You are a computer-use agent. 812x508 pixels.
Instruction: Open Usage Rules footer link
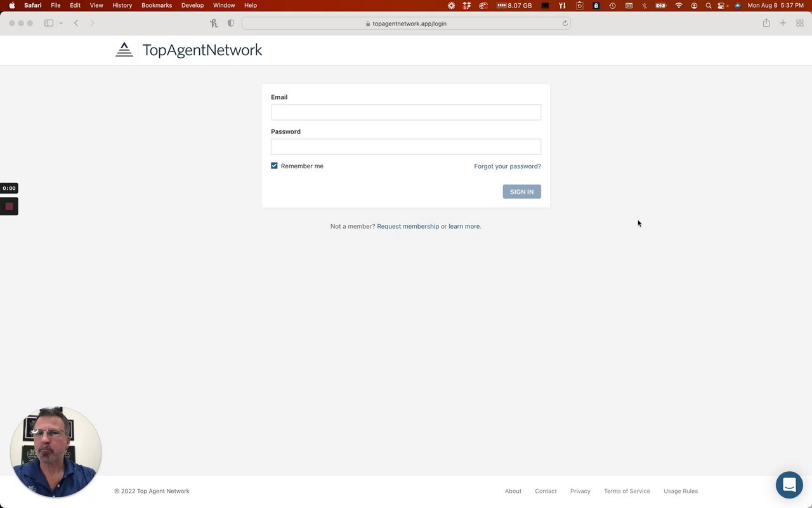coord(681,491)
